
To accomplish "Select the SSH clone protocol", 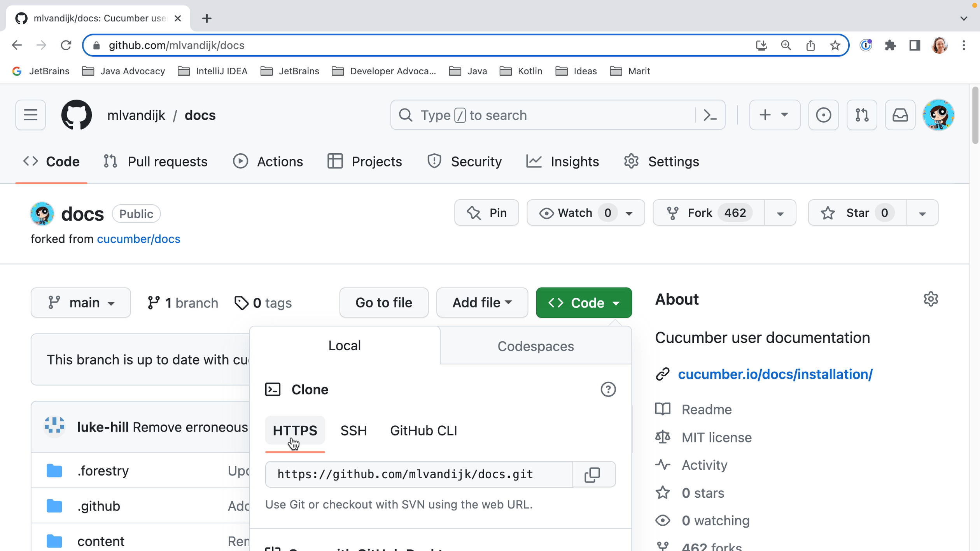I will 353,431.
